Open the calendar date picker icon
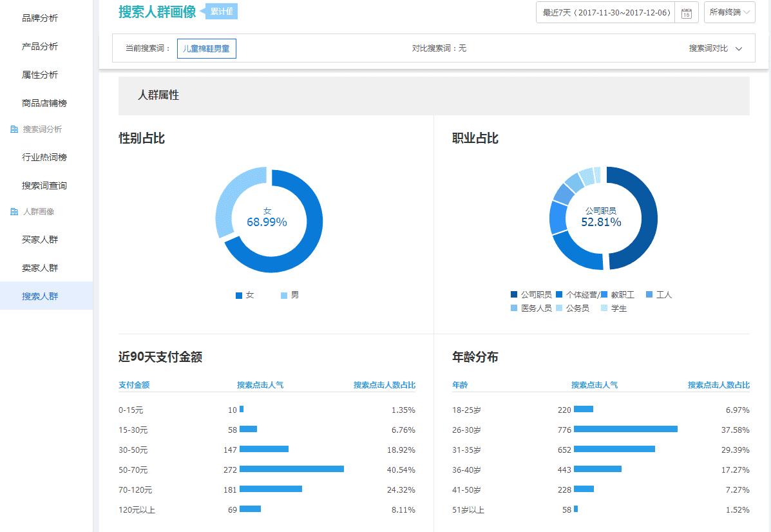 686,12
